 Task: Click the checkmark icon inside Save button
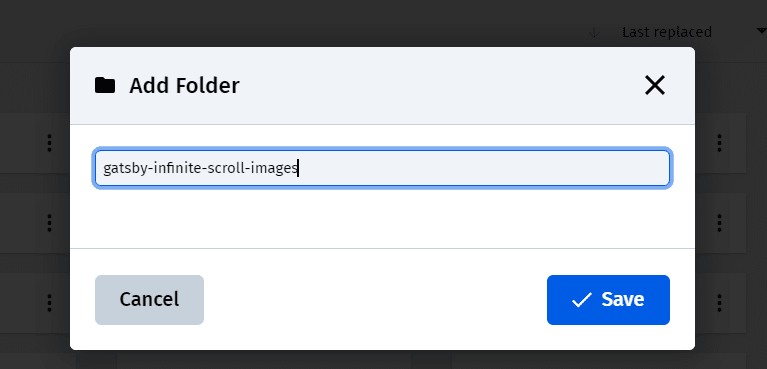[x=582, y=300]
